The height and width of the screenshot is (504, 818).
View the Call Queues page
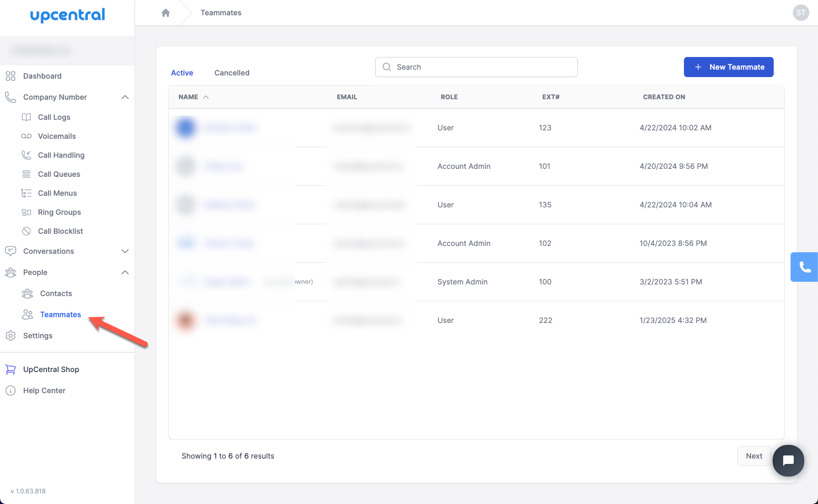[x=59, y=174]
